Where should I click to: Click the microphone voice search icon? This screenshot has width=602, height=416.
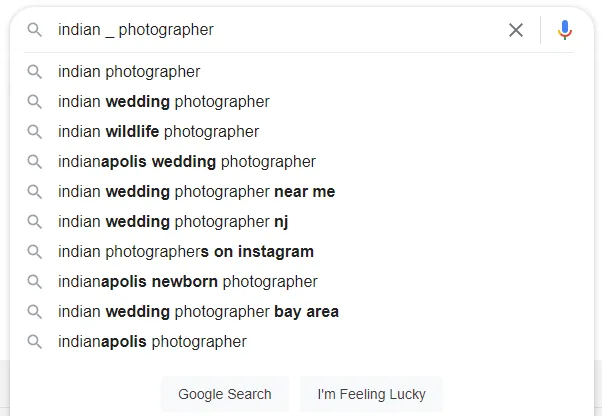(x=565, y=30)
